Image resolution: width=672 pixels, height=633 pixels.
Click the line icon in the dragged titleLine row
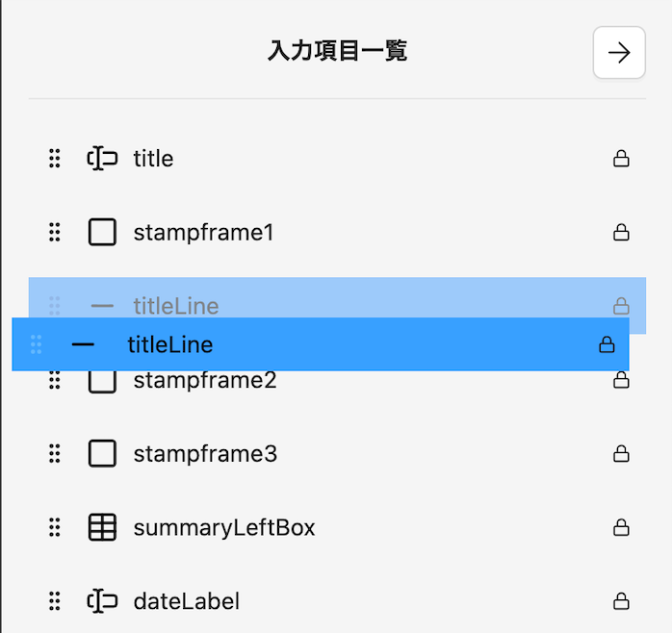(x=83, y=344)
